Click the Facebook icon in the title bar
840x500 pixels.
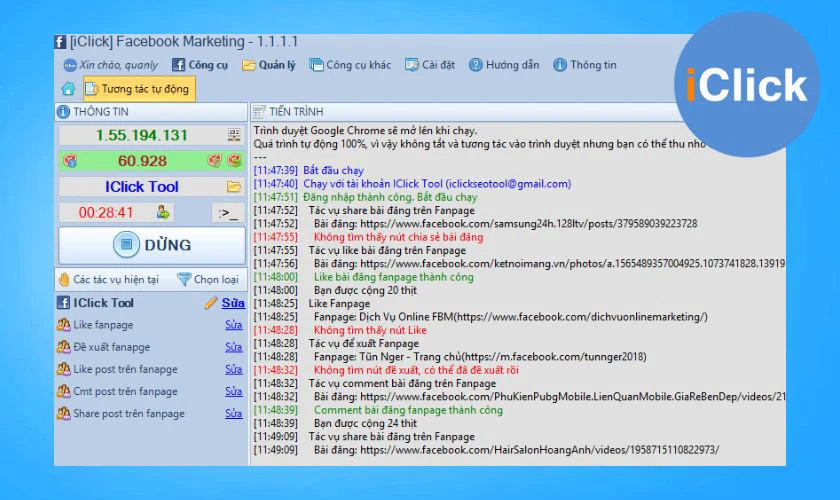(x=60, y=42)
